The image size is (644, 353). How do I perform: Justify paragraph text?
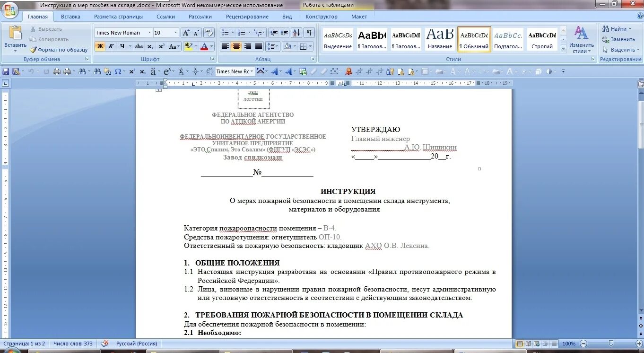click(259, 46)
